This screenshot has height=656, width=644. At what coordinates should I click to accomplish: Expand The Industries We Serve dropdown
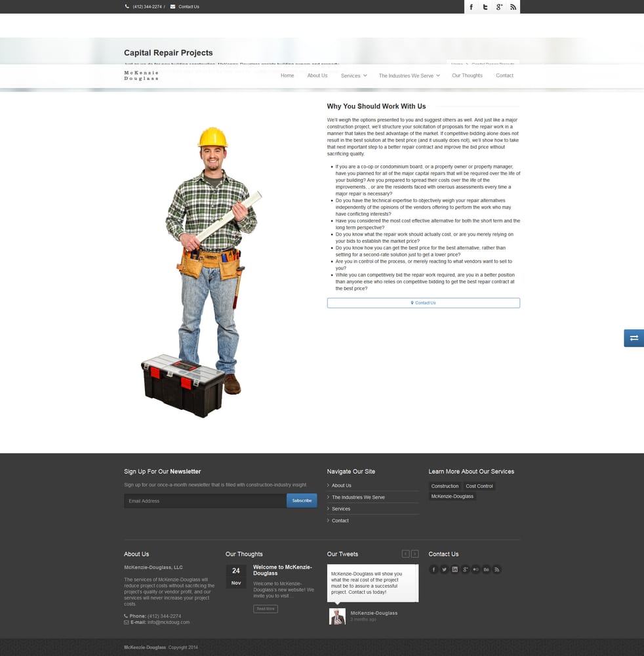[x=409, y=75]
